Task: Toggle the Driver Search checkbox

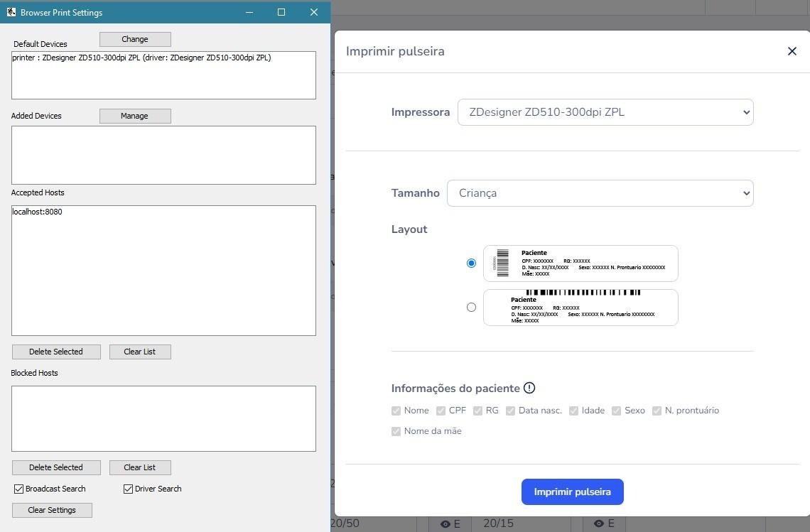Action: tap(129, 489)
